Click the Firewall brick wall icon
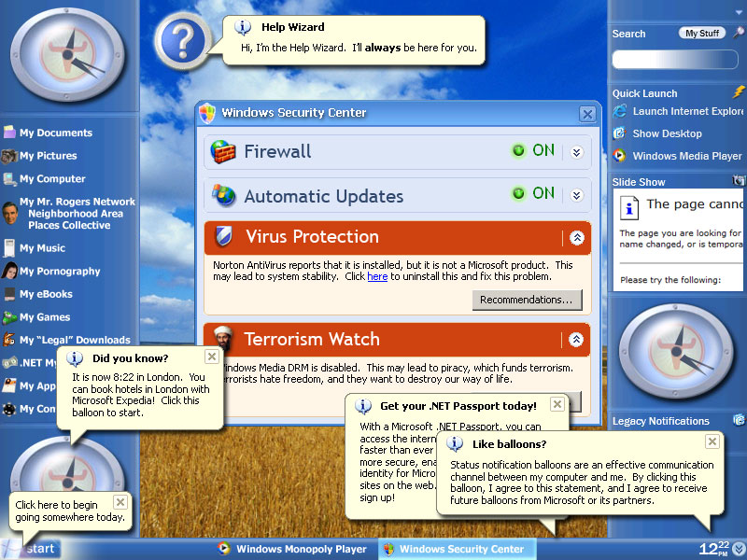The height and width of the screenshot is (560, 747). point(223,152)
